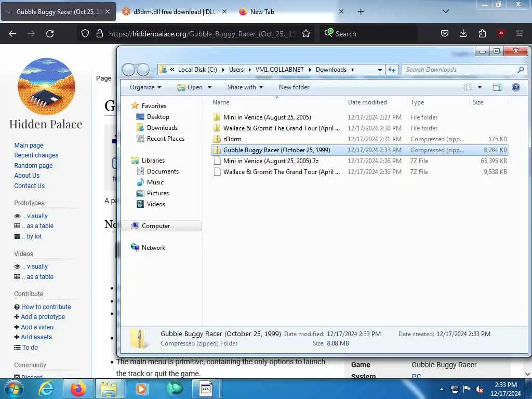Bookmark this page with star icon
This screenshot has width=532, height=399.
[306, 34]
